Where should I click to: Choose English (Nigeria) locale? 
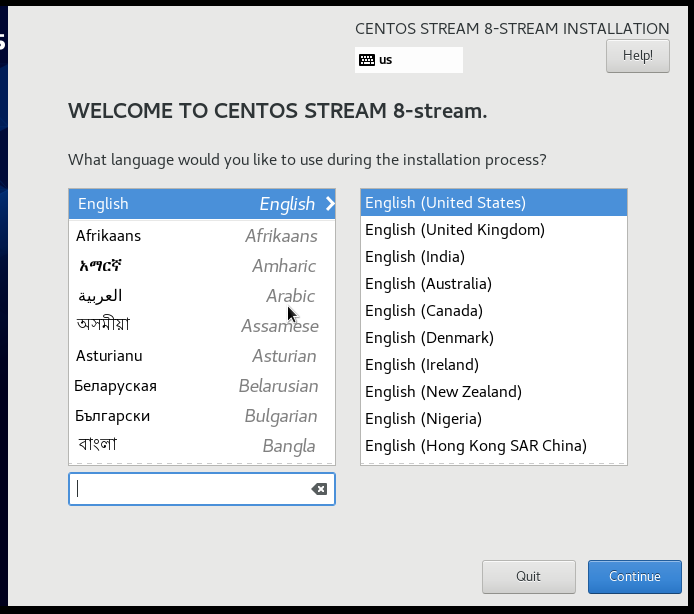pyautogui.click(x=494, y=419)
